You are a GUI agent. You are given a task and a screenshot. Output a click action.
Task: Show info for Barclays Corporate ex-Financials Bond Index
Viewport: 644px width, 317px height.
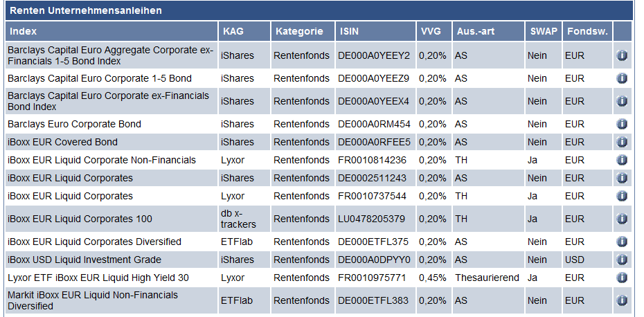pos(622,101)
